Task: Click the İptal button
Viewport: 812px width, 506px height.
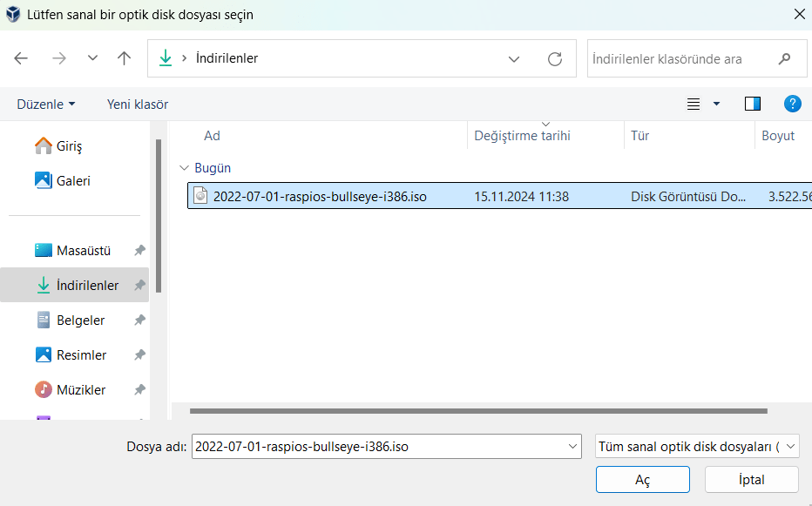Action: point(751,480)
